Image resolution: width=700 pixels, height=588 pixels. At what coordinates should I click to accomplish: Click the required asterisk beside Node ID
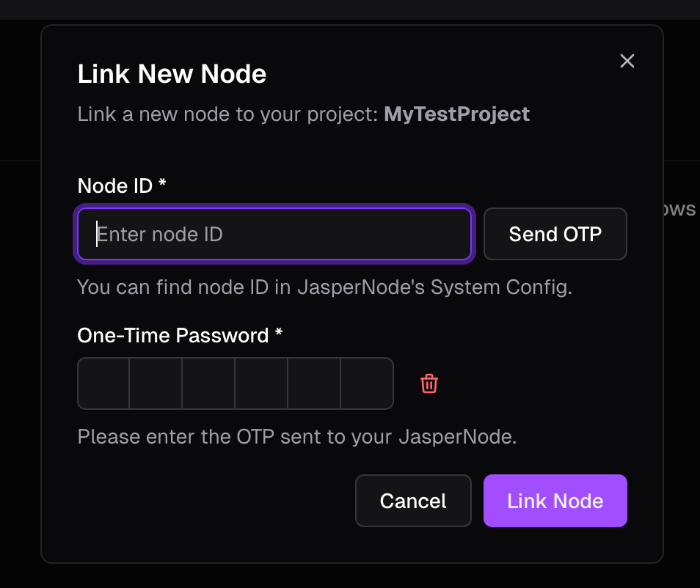(162, 185)
